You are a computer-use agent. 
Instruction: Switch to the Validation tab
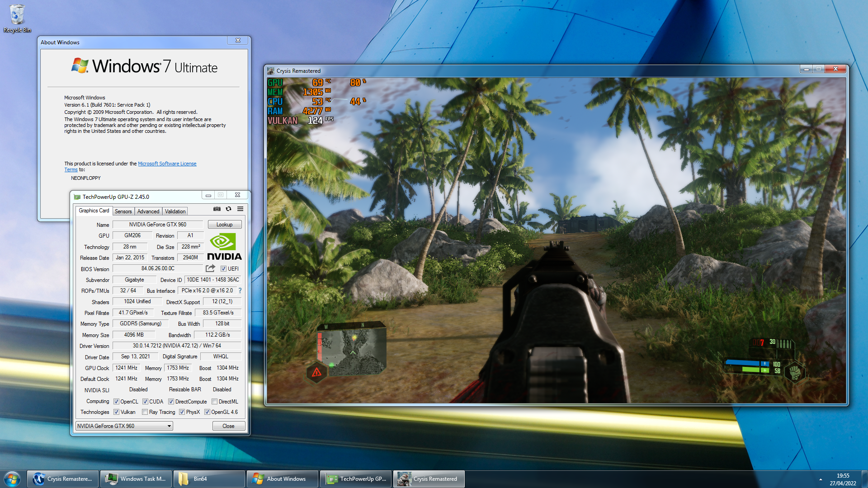point(175,211)
